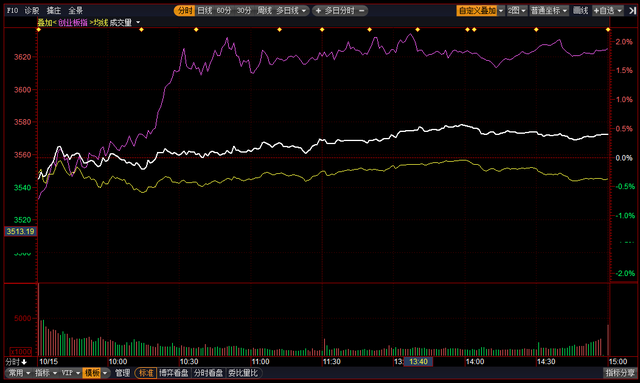Toggle the 标准 standard template
This screenshot has height=383, width=640.
tap(146, 373)
